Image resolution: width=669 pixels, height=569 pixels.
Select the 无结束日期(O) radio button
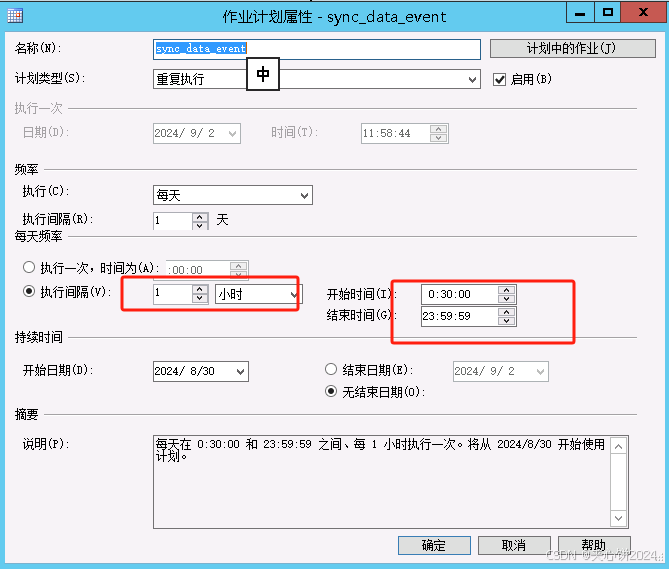click(x=331, y=391)
